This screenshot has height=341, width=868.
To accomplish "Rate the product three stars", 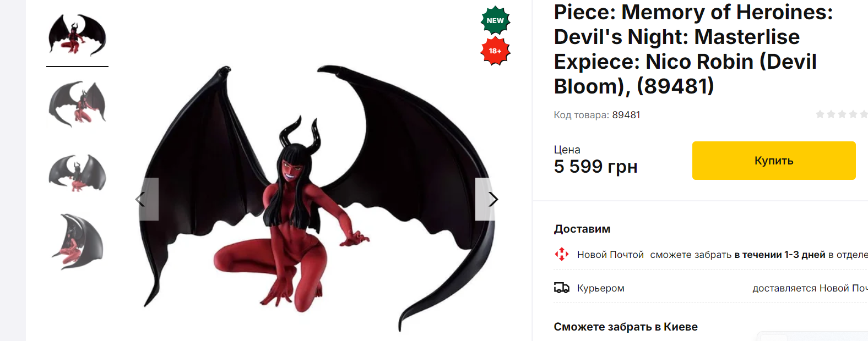I will pos(842,114).
